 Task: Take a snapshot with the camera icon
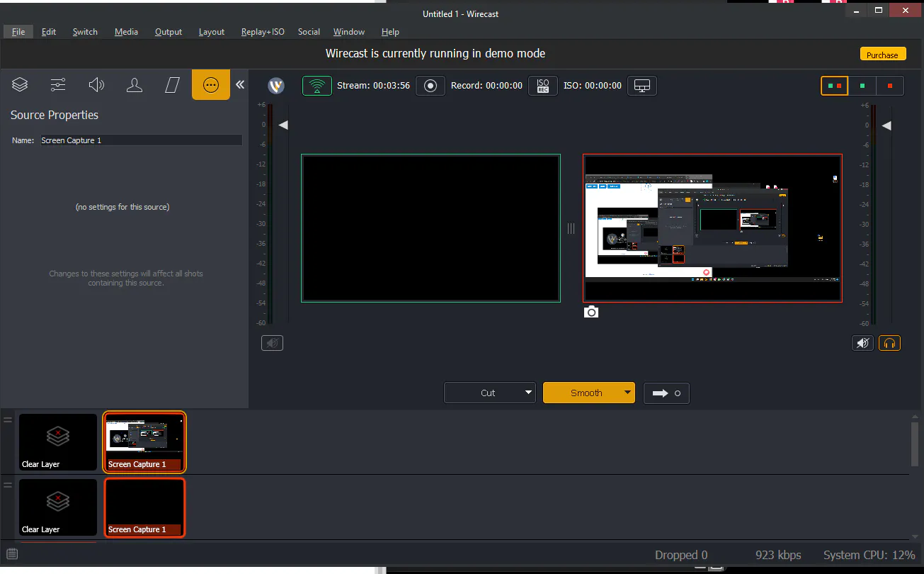[x=591, y=312]
